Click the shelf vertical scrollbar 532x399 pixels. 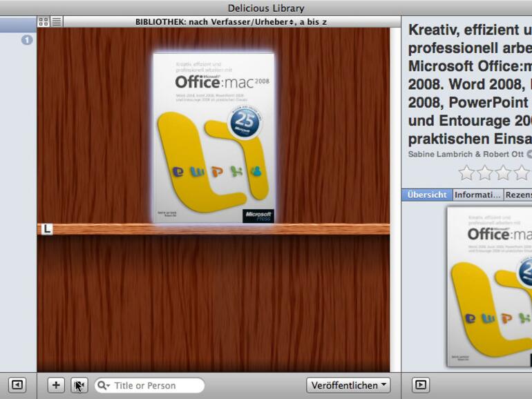tap(395, 200)
